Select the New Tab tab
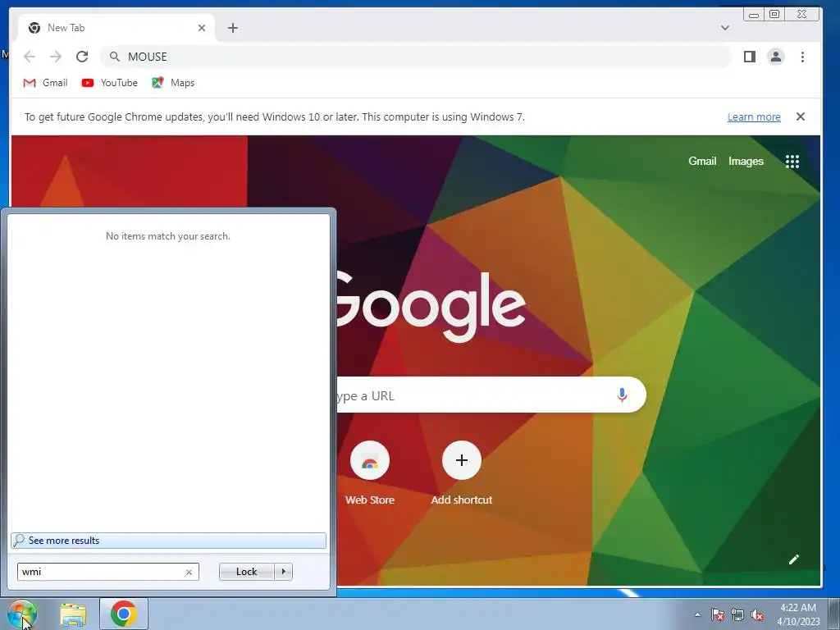840x630 pixels. pos(116,28)
